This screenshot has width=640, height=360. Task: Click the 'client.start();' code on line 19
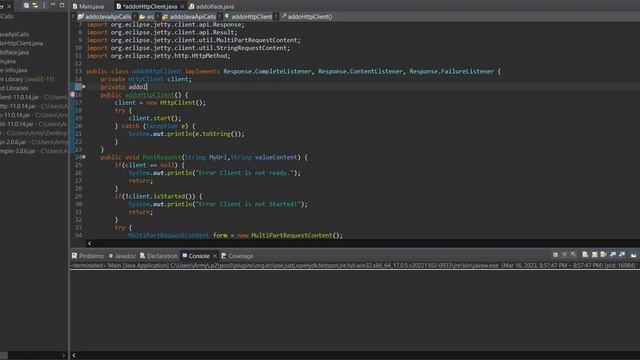click(x=155, y=118)
